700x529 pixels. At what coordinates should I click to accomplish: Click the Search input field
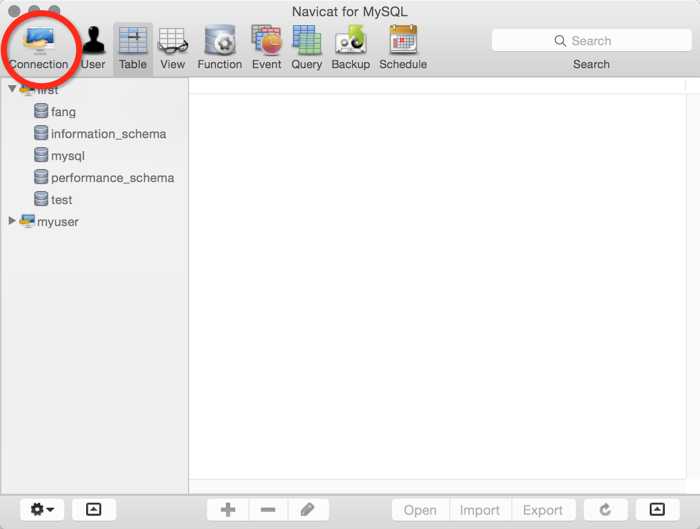(x=592, y=41)
